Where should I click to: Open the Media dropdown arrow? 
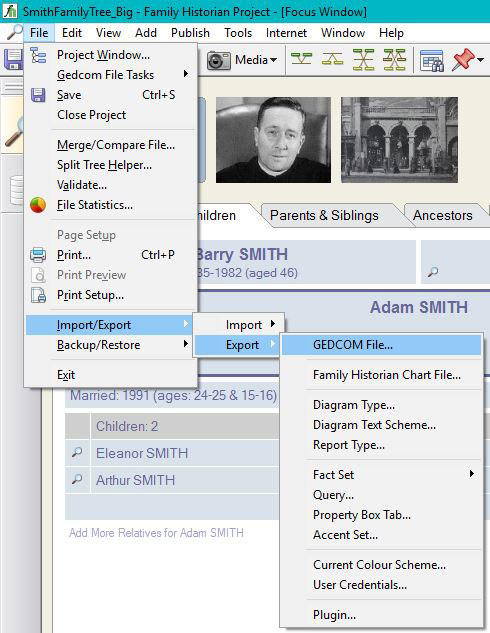point(274,60)
